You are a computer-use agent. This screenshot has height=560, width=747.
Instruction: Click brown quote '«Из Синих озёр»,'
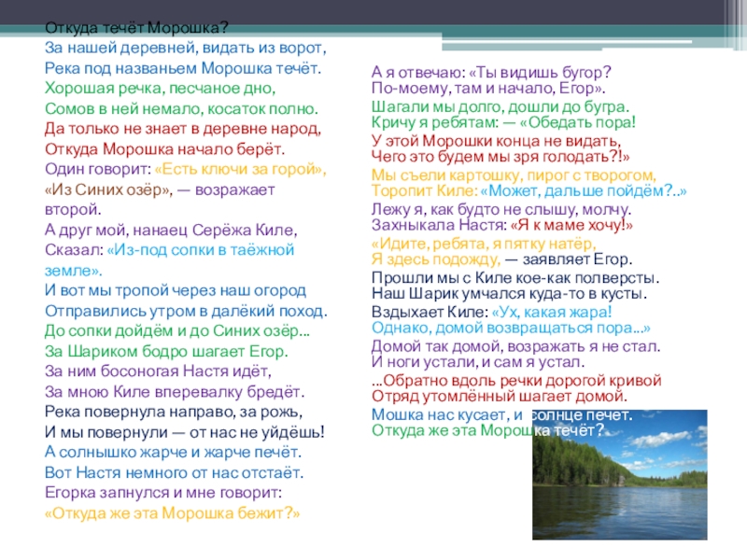(x=108, y=190)
